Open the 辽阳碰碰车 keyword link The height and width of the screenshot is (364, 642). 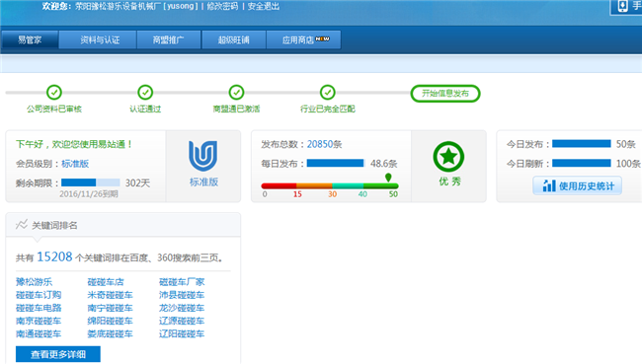182,334
